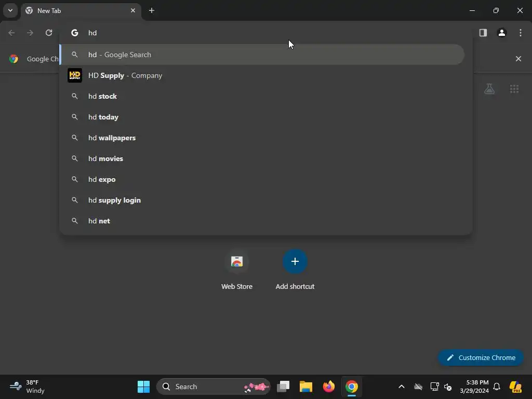This screenshot has width=532, height=399.
Task: Select the 'hd movies' suggestion
Action: (x=262, y=158)
